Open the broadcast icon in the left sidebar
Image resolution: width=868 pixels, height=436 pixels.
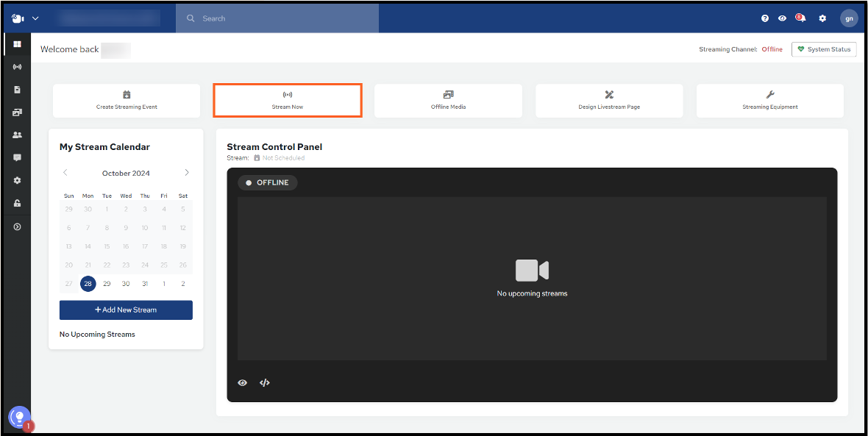[x=17, y=67]
